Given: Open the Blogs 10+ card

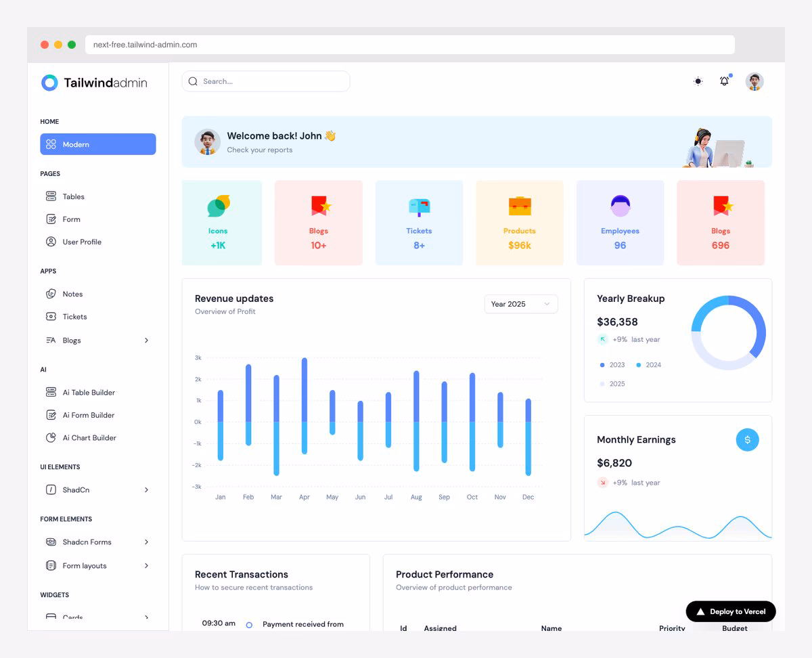Looking at the screenshot, I should 319,223.
